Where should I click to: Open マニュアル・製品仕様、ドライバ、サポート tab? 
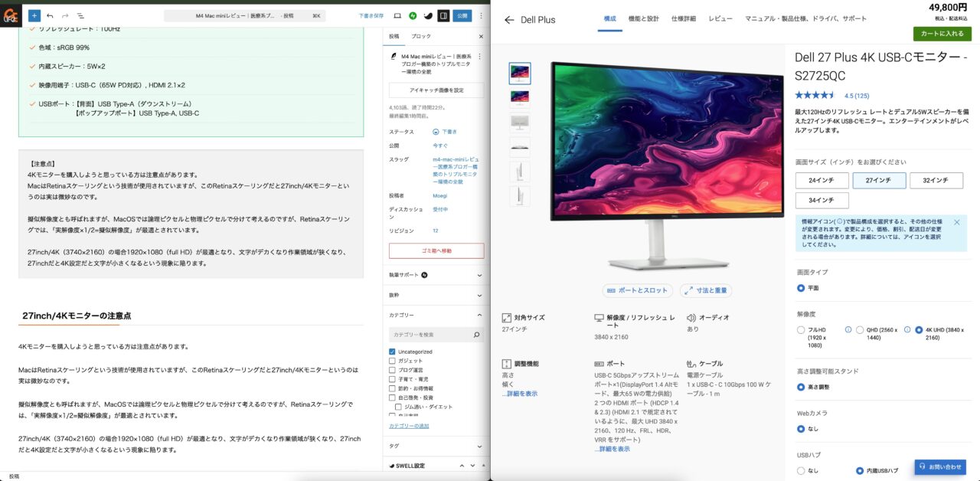[x=805, y=18]
